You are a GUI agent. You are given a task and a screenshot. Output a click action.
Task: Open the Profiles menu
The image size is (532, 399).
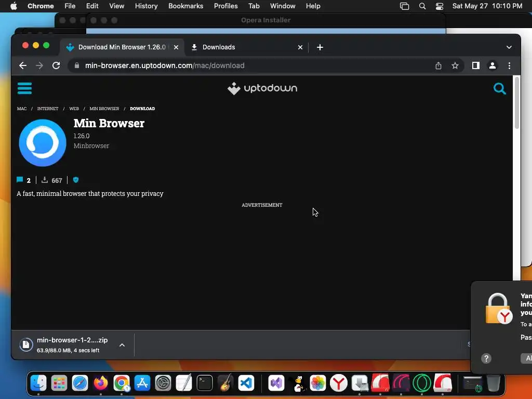(225, 6)
